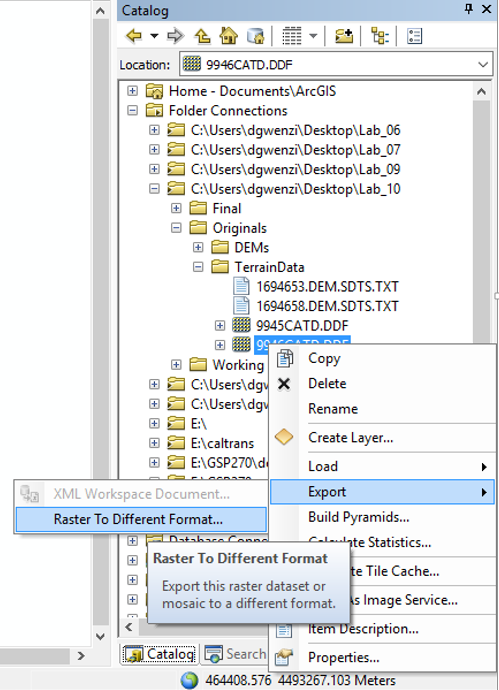
Task: Click the view type grid icon
Action: [291, 36]
